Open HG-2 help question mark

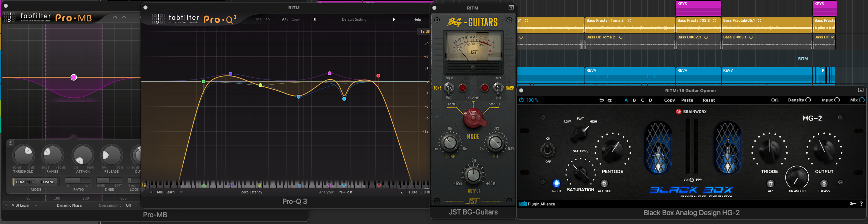tap(862, 204)
